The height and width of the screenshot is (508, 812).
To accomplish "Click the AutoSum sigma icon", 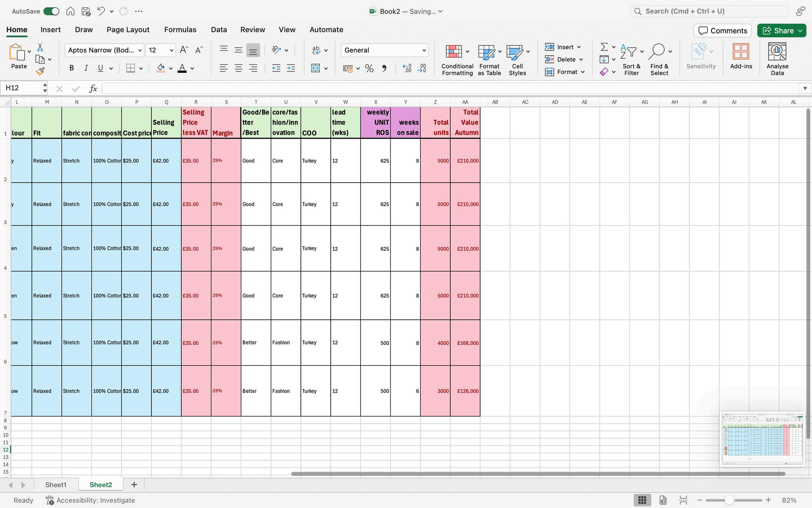I will 604,47.
